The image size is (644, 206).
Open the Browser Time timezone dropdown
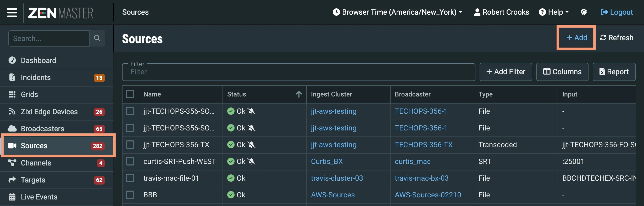[397, 12]
